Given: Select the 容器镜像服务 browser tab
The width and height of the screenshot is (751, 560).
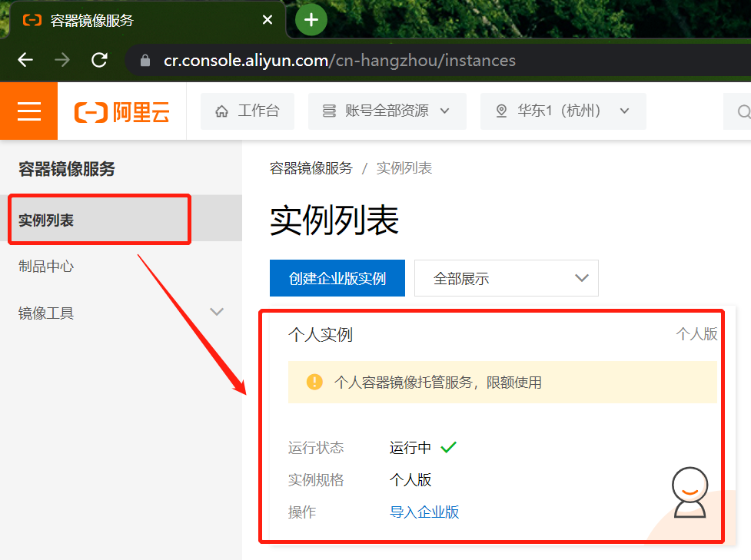Looking at the screenshot, I should point(148,20).
